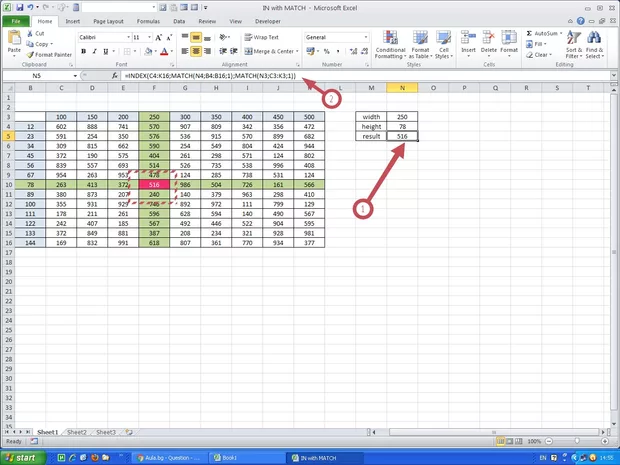Select the Sheet2 tab

[77, 432]
